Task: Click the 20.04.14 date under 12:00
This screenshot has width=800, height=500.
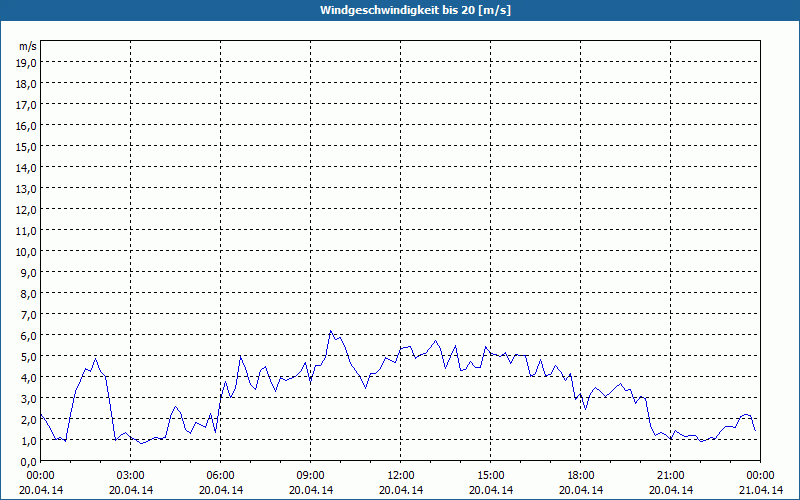Action: (x=401, y=490)
